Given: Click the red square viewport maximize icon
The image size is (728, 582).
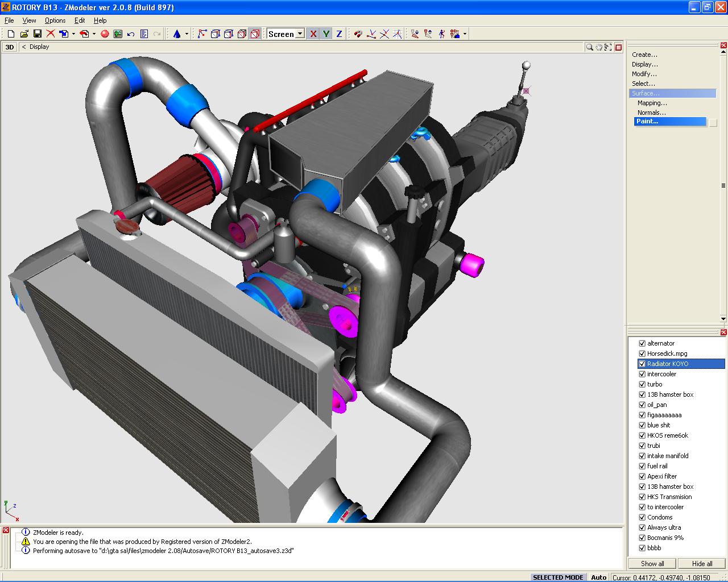Looking at the screenshot, I should tap(619, 47).
